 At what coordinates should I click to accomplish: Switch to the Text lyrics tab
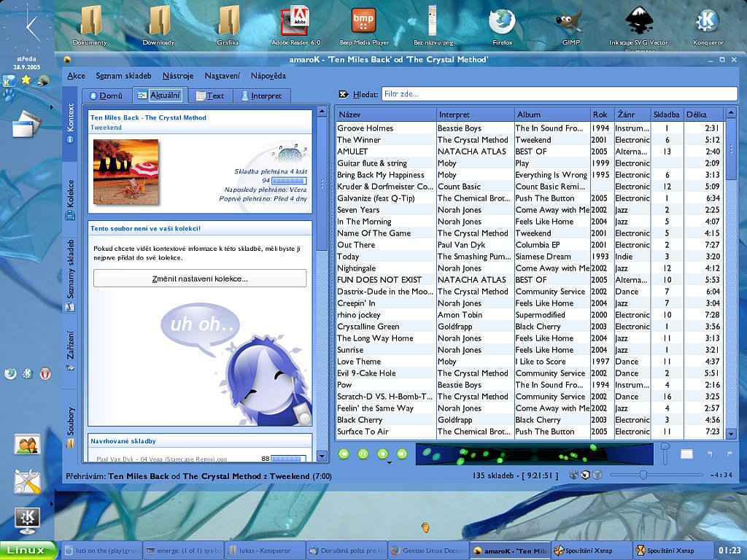tap(210, 96)
